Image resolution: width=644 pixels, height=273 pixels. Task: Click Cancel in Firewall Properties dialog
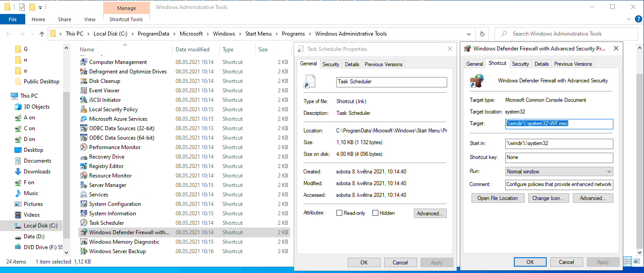click(567, 262)
